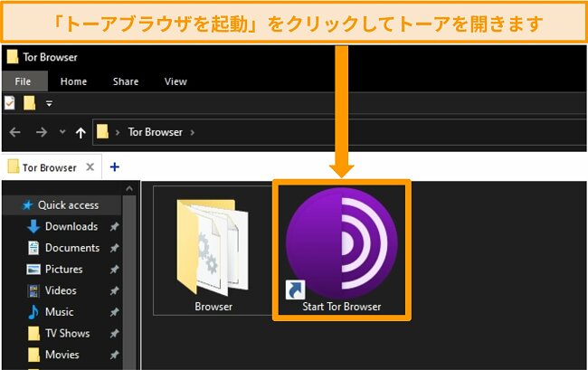This screenshot has height=370, width=588.
Task: Open the Browser folder
Action: tap(213, 250)
